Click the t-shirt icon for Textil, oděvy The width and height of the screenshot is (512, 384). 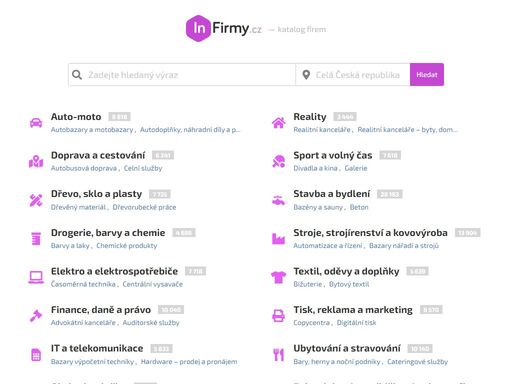tap(279, 277)
